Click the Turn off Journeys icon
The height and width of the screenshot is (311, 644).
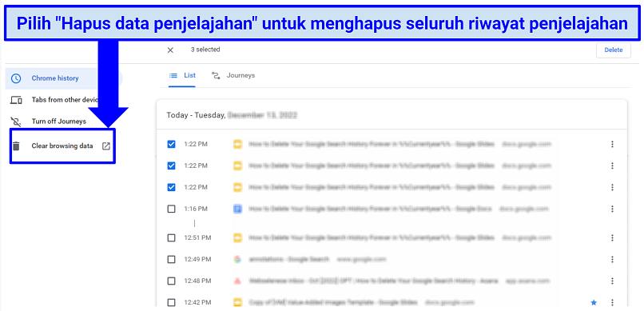coord(16,122)
